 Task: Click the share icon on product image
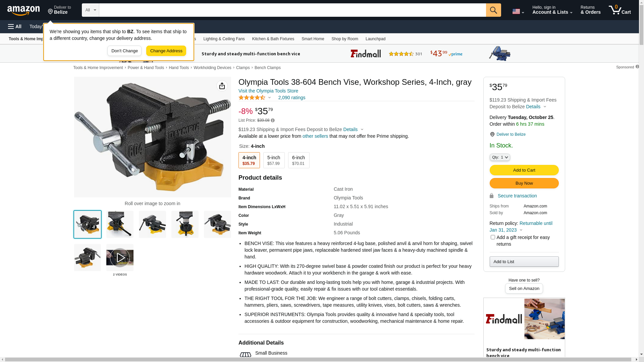222,86
